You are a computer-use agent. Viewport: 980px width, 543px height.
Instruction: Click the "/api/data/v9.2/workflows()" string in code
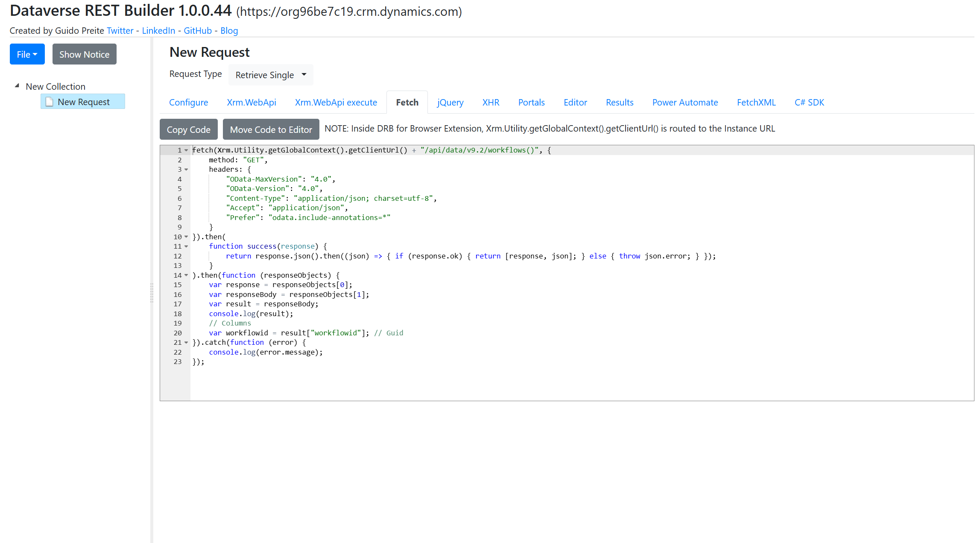[480, 150]
